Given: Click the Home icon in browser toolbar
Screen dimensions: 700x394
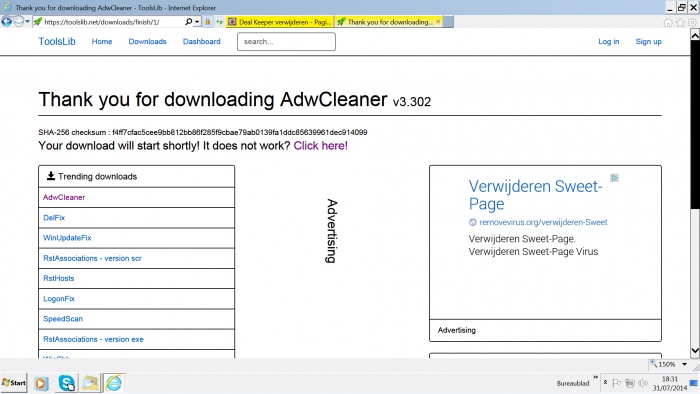Looking at the screenshot, I should coord(668,22).
